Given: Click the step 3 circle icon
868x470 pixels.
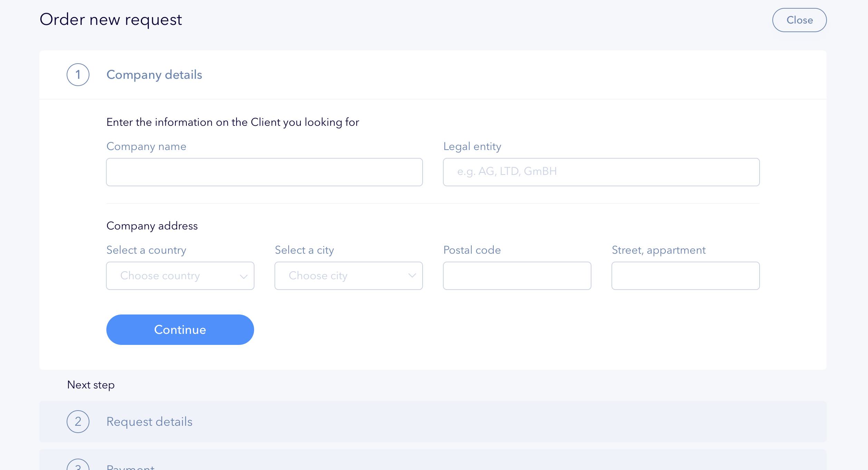Looking at the screenshot, I should [78, 466].
